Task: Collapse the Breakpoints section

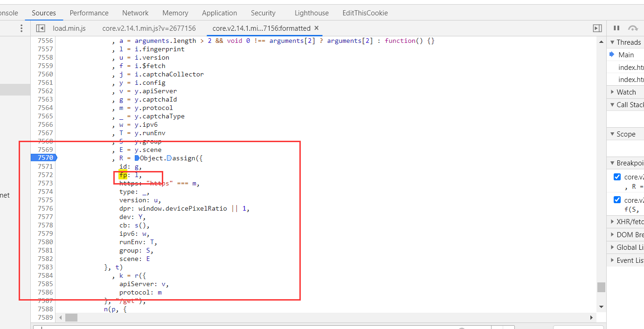Action: (x=625, y=163)
